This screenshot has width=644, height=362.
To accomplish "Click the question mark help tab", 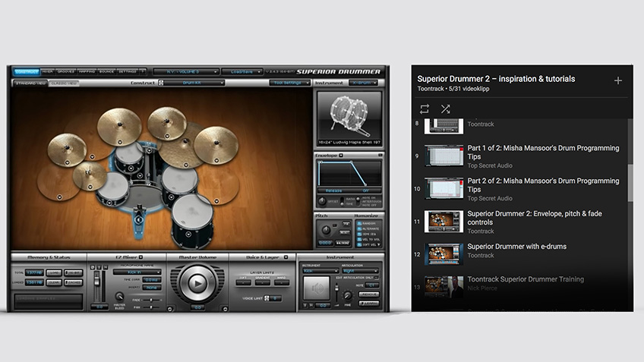I will tap(143, 72).
